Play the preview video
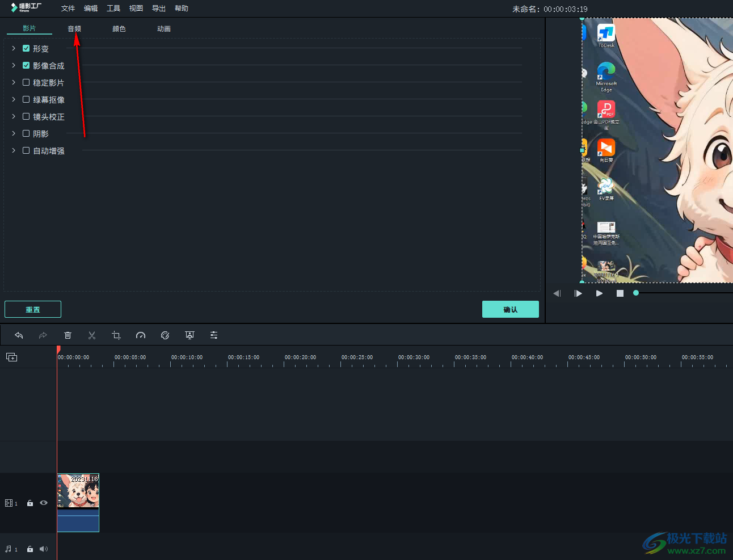Viewport: 733px width, 560px height. point(599,293)
